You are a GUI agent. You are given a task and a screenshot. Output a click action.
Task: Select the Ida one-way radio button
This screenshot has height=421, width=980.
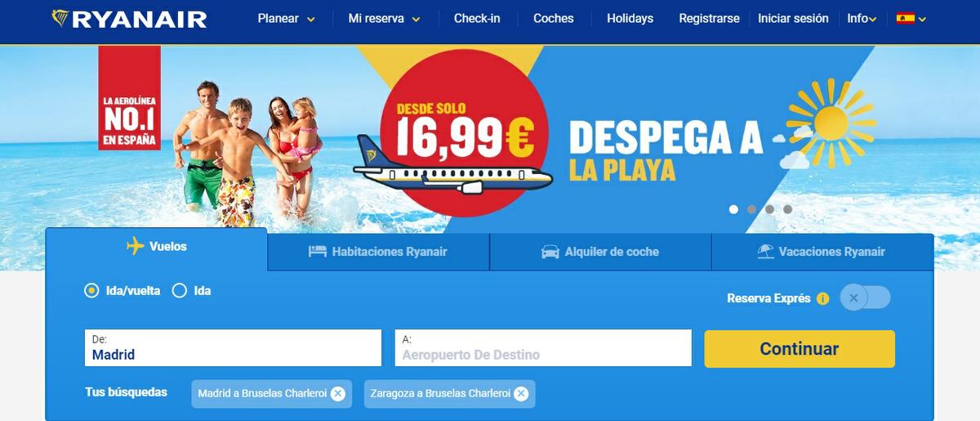point(180,290)
